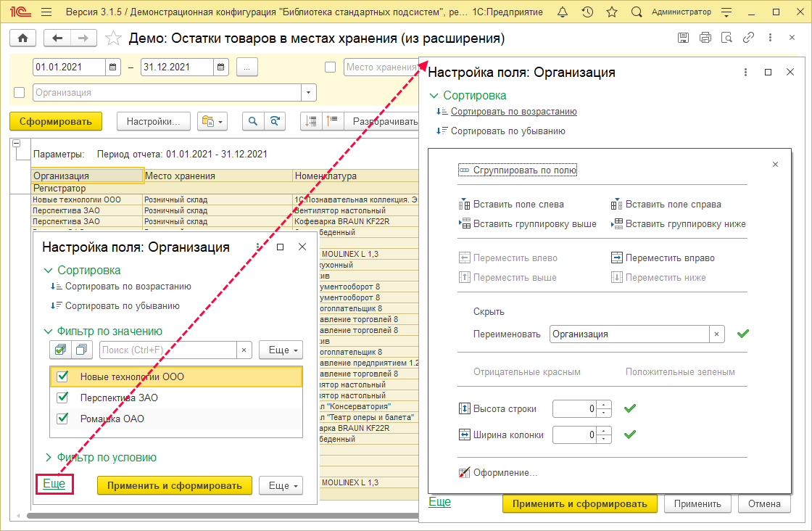
Task: Open the Настройки... button
Action: [153, 121]
